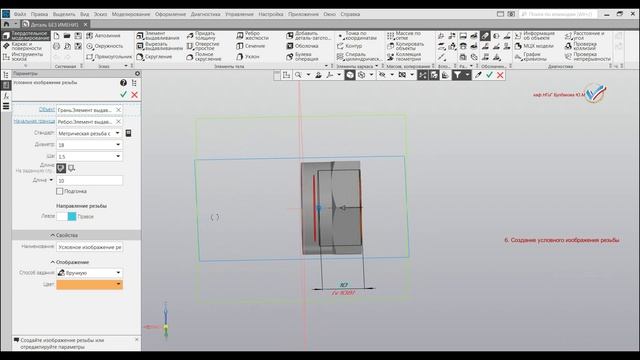640x360 pixels.
Task: Click Проверка коллизий command
Action: [x=581, y=46]
